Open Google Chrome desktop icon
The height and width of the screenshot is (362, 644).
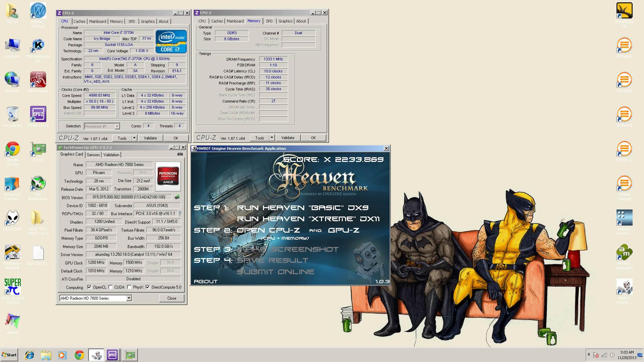[x=12, y=154]
